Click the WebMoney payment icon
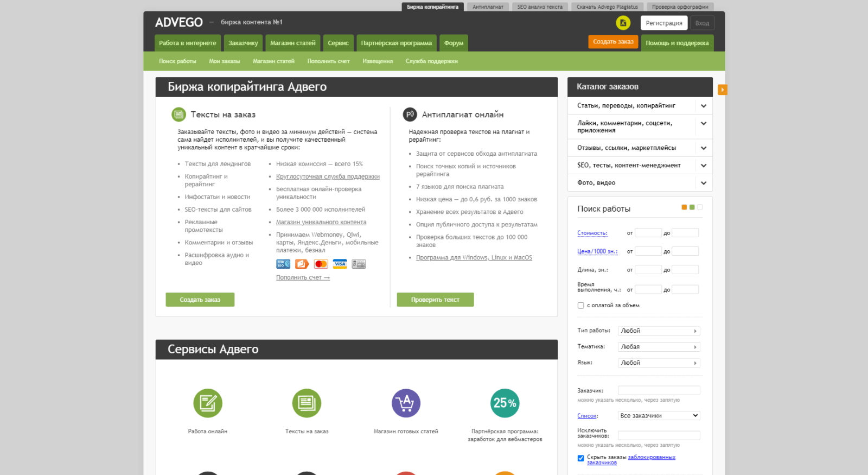 coord(283,264)
